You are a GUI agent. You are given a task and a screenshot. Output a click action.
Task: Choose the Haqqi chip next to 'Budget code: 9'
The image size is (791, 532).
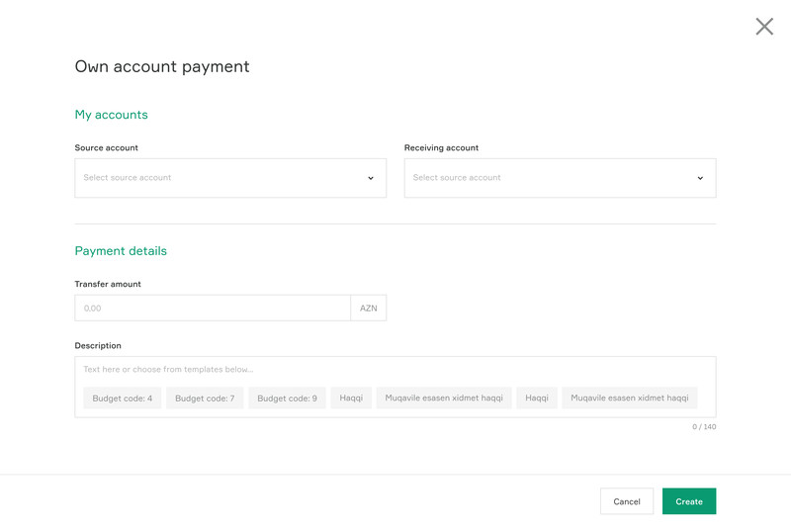351,399
